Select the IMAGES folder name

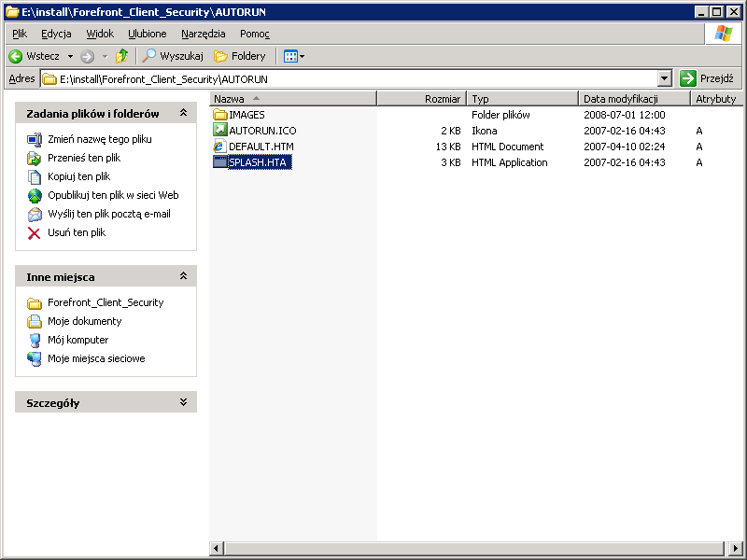click(x=247, y=115)
